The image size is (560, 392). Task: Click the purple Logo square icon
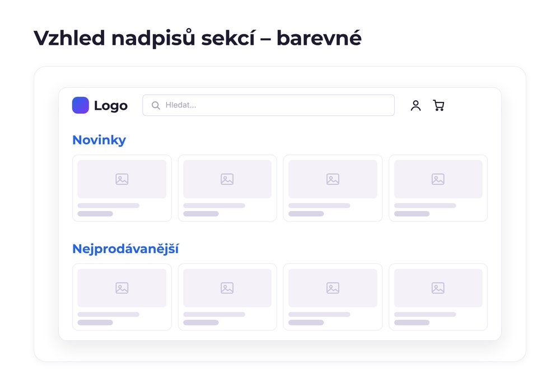pos(80,105)
